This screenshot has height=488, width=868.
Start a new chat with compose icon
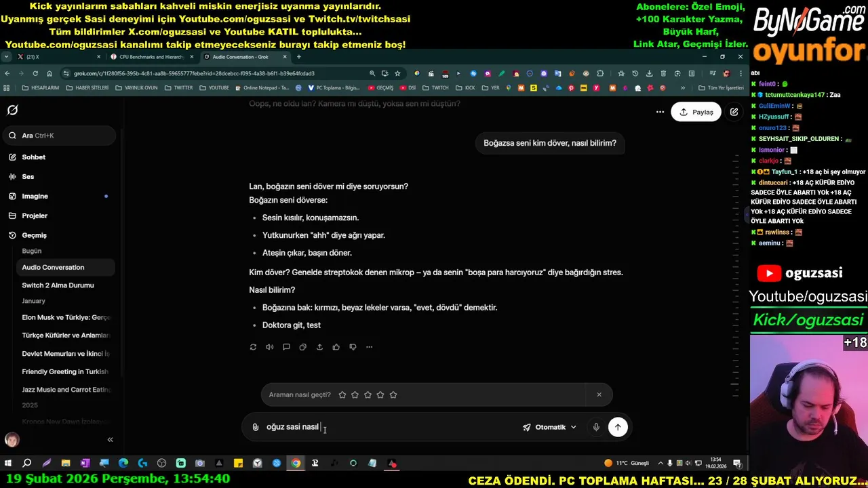pos(734,112)
